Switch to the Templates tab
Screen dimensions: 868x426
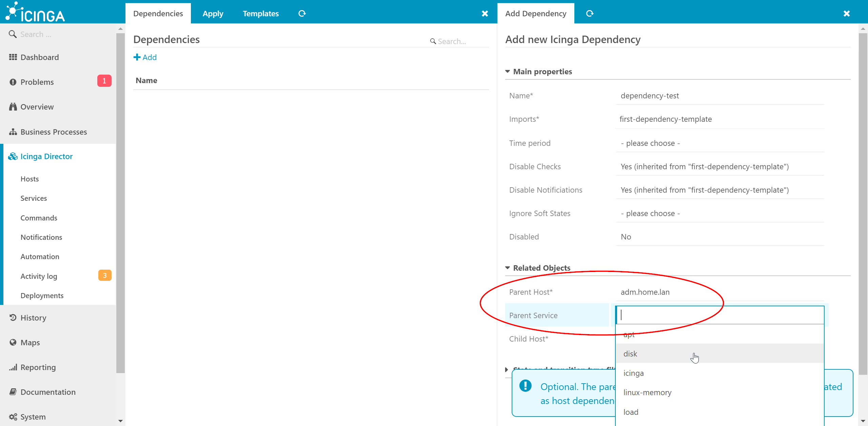pos(261,14)
